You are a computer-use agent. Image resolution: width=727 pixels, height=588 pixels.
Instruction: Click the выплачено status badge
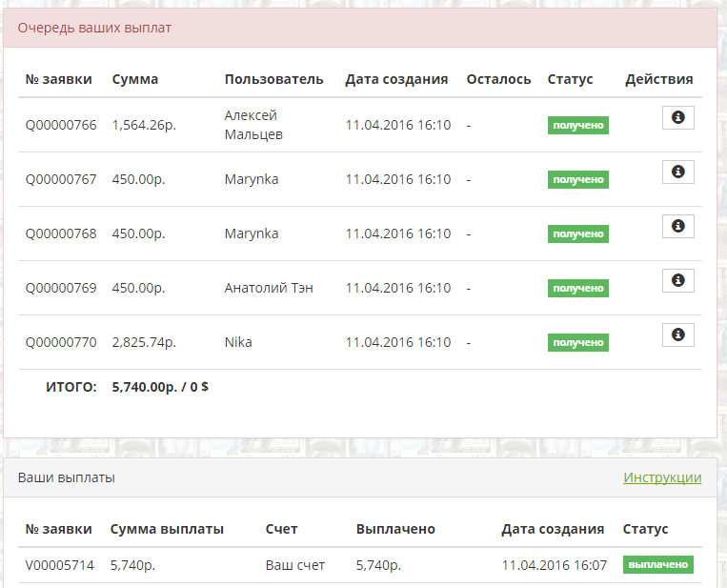coord(657,564)
